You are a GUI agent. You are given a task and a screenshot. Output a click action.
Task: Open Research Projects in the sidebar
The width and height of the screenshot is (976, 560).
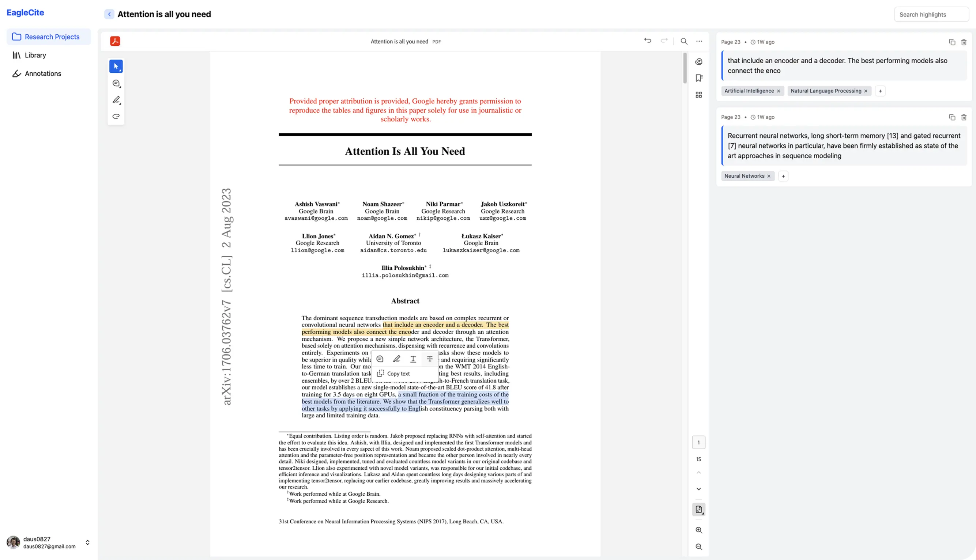coord(49,37)
